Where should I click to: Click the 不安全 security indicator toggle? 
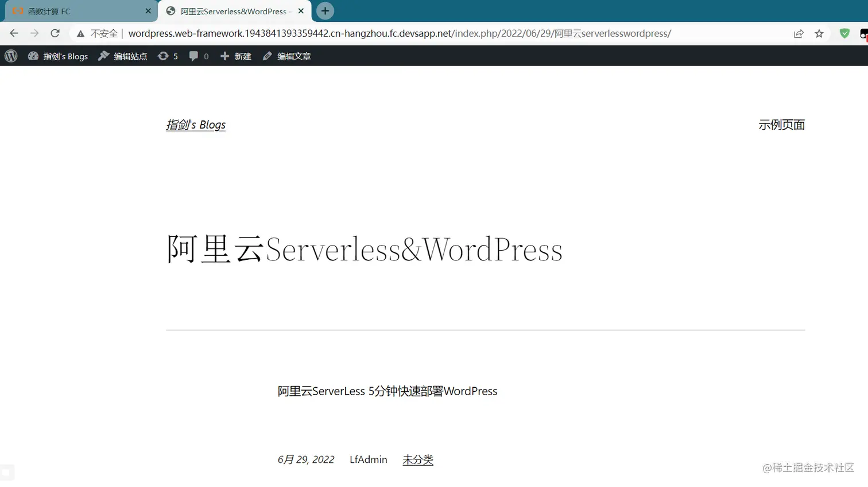click(98, 33)
